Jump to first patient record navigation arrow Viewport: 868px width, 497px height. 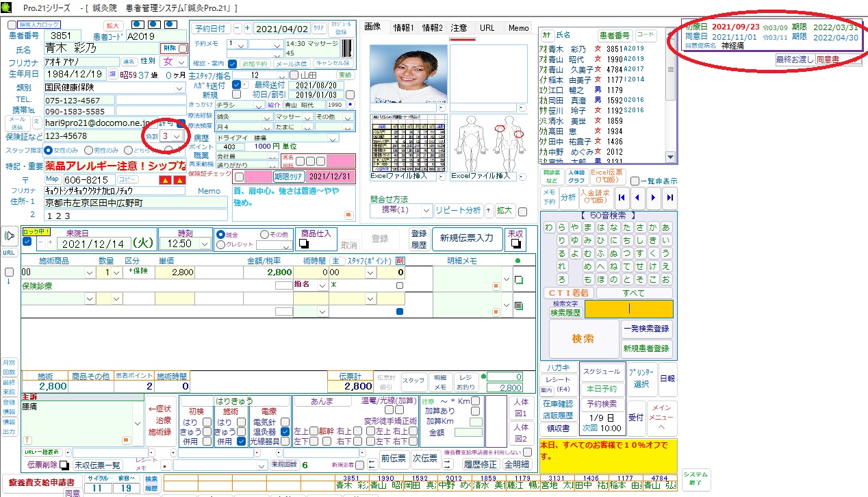[x=621, y=197]
